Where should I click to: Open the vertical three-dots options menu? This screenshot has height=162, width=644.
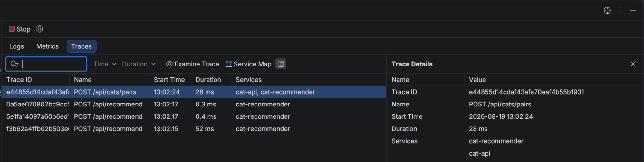pos(620,10)
